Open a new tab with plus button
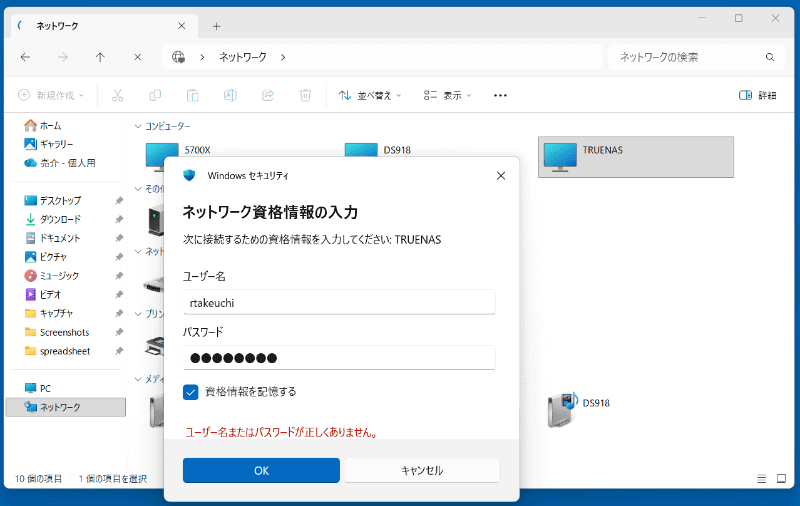This screenshot has height=506, width=800. [216, 26]
